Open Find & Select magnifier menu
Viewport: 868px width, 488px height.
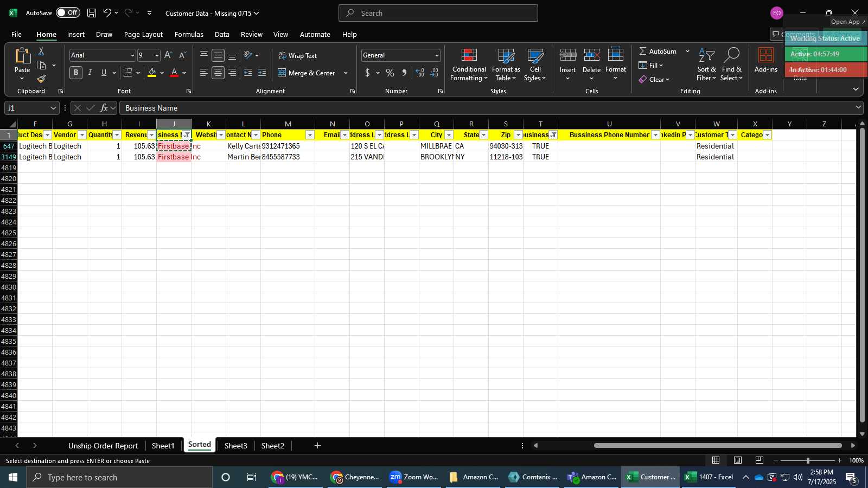pyautogui.click(x=732, y=65)
